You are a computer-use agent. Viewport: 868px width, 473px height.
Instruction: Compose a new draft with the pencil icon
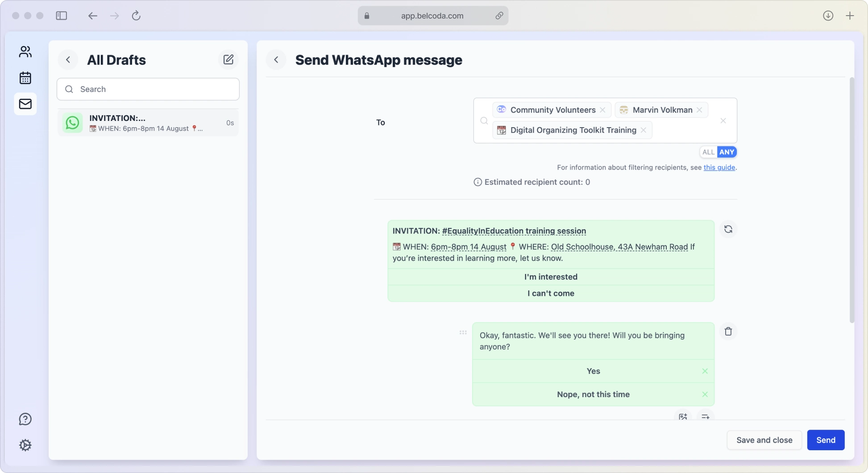coord(228,59)
